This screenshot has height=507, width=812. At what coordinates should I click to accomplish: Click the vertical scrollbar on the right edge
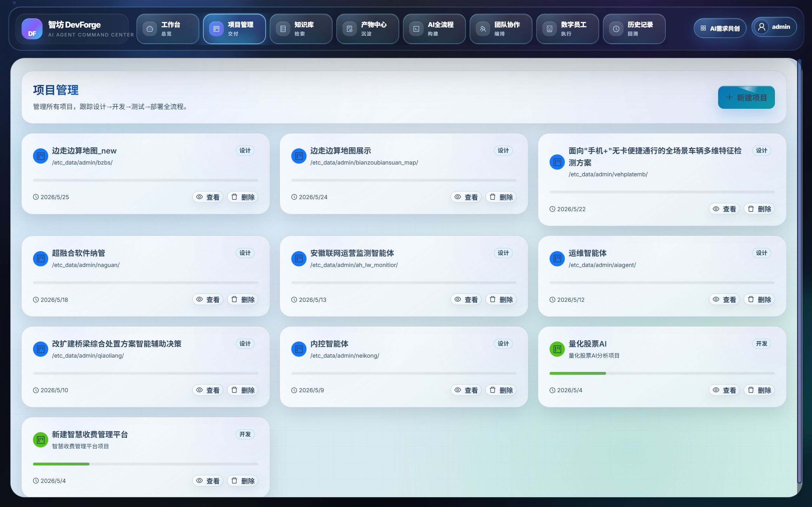(800, 271)
